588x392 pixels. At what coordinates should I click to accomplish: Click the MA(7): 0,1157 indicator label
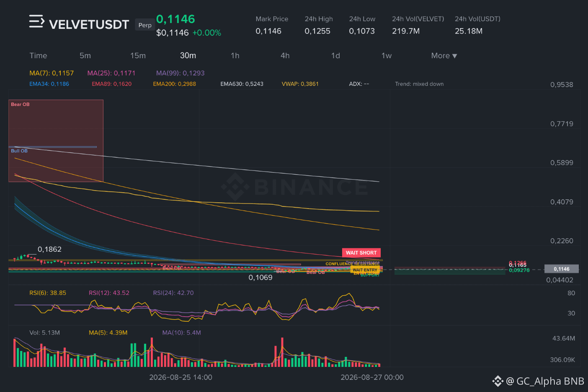click(52, 73)
